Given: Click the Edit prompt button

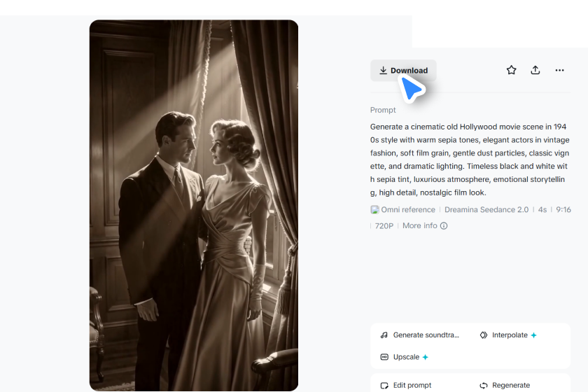Looking at the screenshot, I should pos(406,385).
